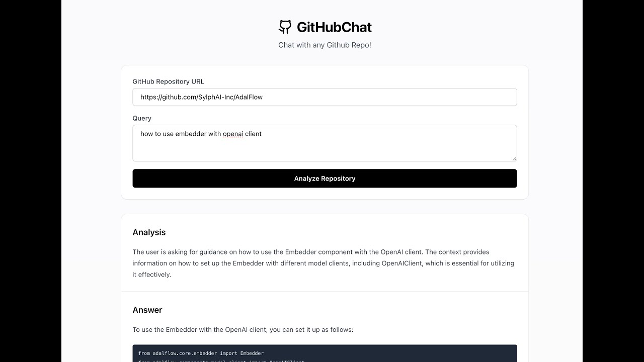Click "OpenAIClient" in the Analysis paragraph
This screenshot has width=644, height=362.
(402, 263)
